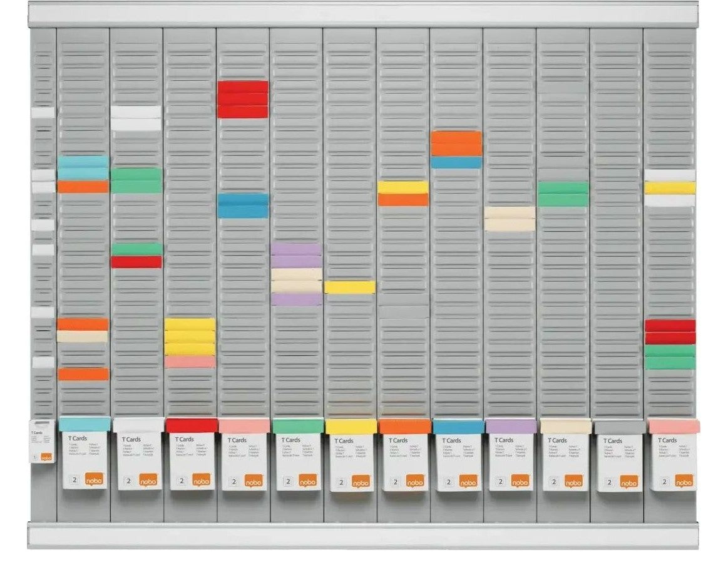
Task: Click the T Cards label on the dark blue pack
Action: [451, 440]
